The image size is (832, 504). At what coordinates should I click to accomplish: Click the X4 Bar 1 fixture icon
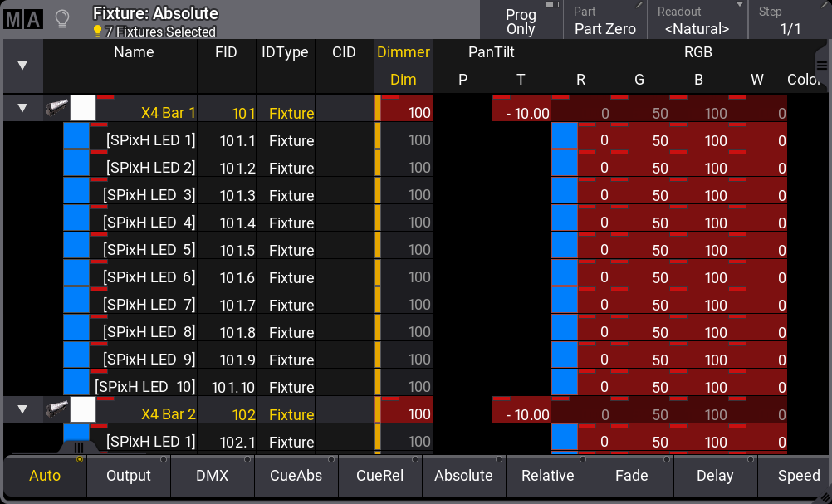click(x=57, y=108)
